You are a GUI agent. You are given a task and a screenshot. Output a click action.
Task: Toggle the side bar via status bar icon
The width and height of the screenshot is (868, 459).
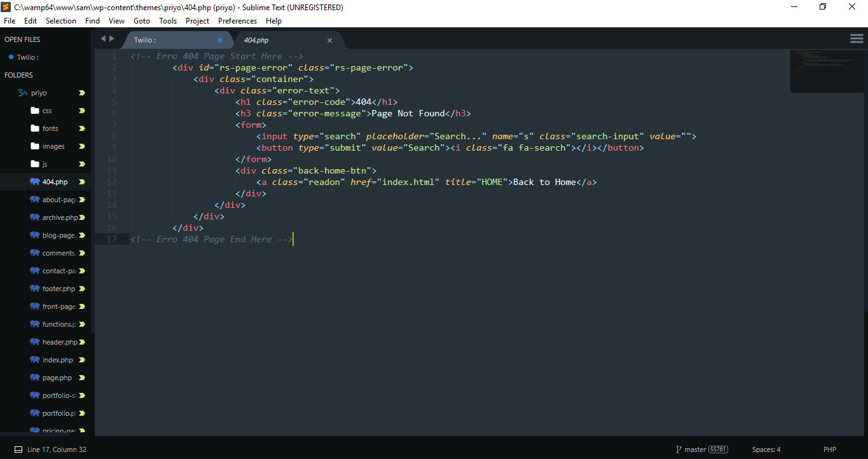pyautogui.click(x=18, y=449)
